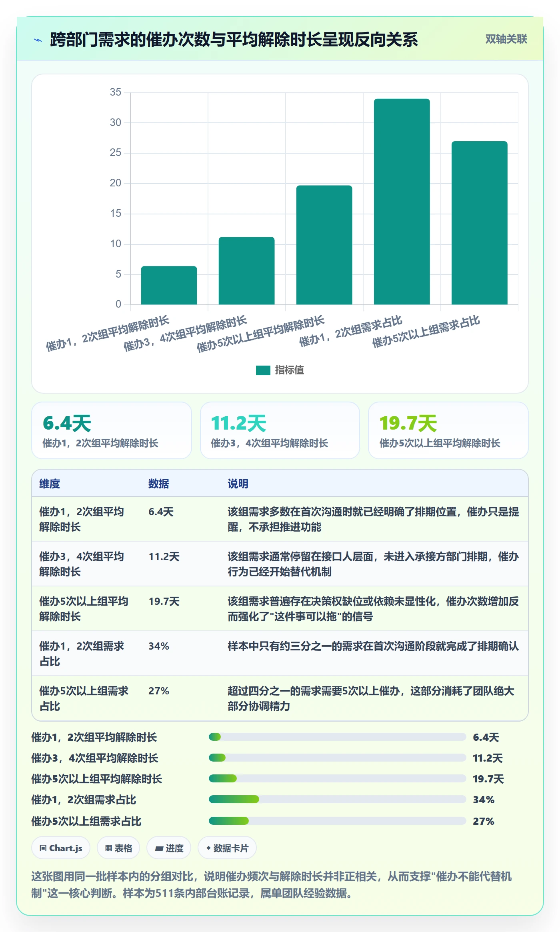This screenshot has height=932, width=560.
Task: Click the 34% progress bar
Action: pyautogui.click(x=337, y=799)
